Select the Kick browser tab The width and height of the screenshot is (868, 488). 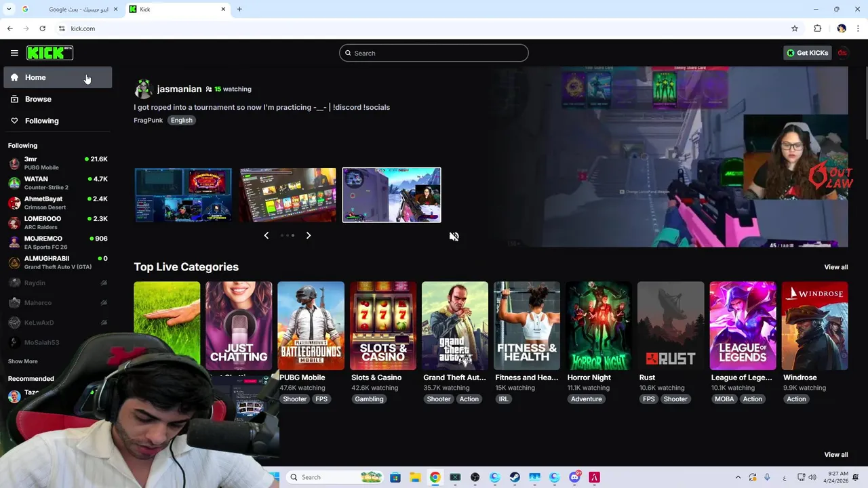[x=178, y=9]
